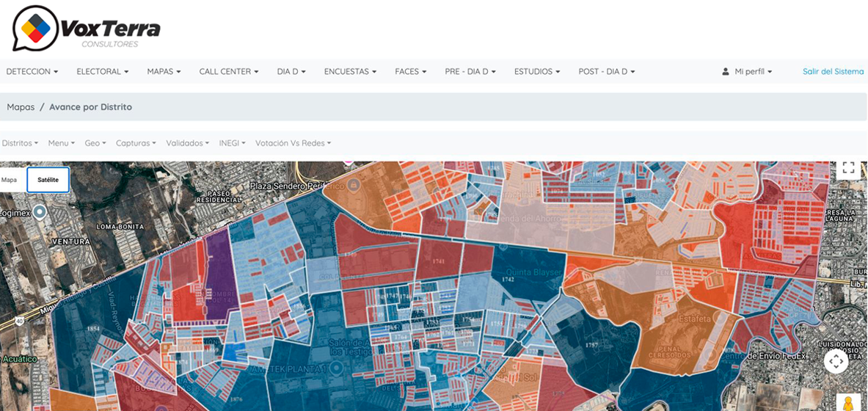Screen dimensions: 868x411
Task: Click the Logimex location pin
Action: (40, 212)
